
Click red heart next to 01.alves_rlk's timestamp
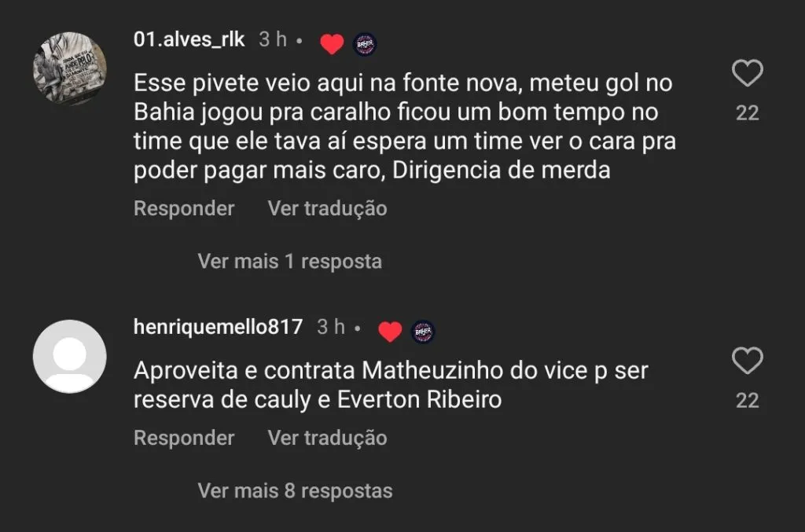click(x=332, y=45)
